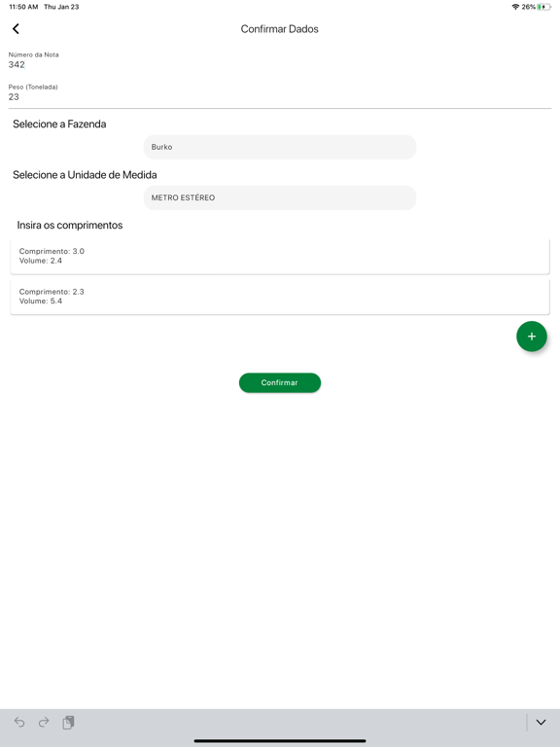Select the Comprimento 3.0 entry card
Image resolution: width=560 pixels, height=747 pixels.
coord(280,256)
